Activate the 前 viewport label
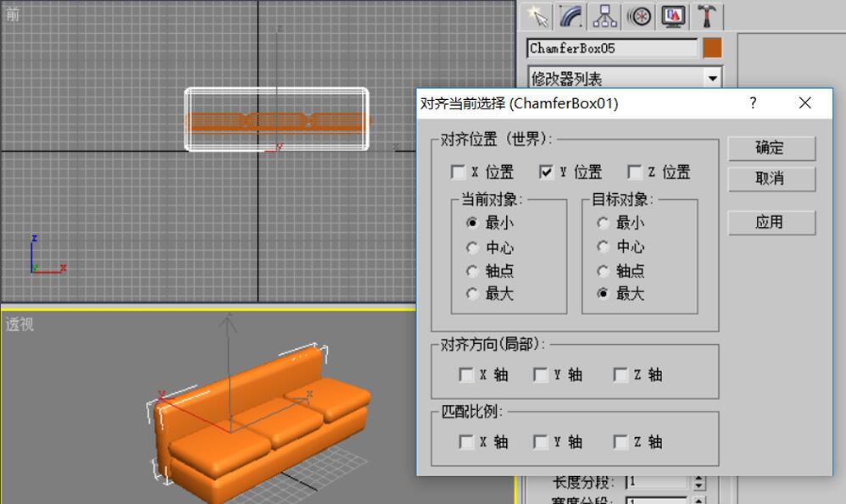This screenshot has width=846, height=504. pos(10,14)
